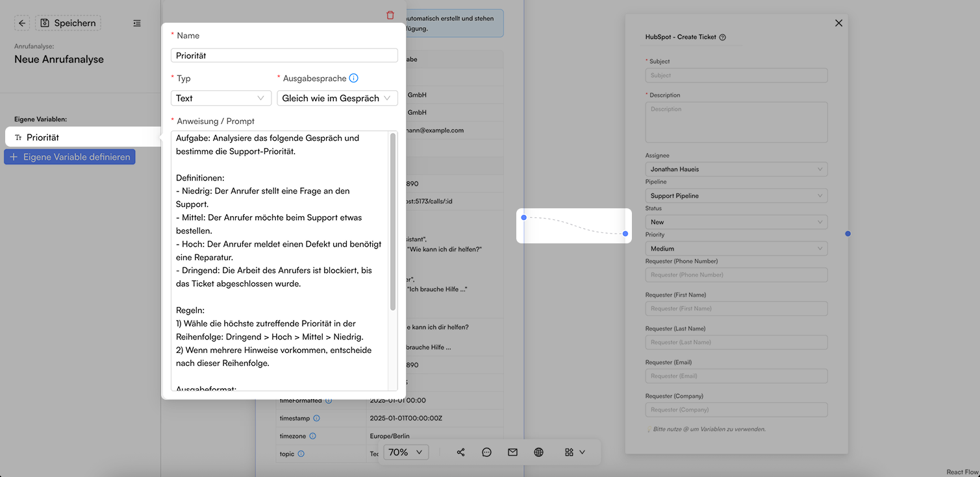The width and height of the screenshot is (980, 477).
Task: Click the prompt text area scrollbar
Action: click(393, 221)
